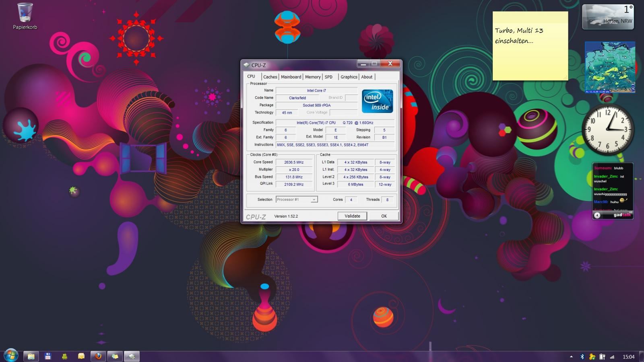The height and width of the screenshot is (362, 644).
Task: Click the Bus Speed 131.8 MHz value
Action: [x=294, y=177]
